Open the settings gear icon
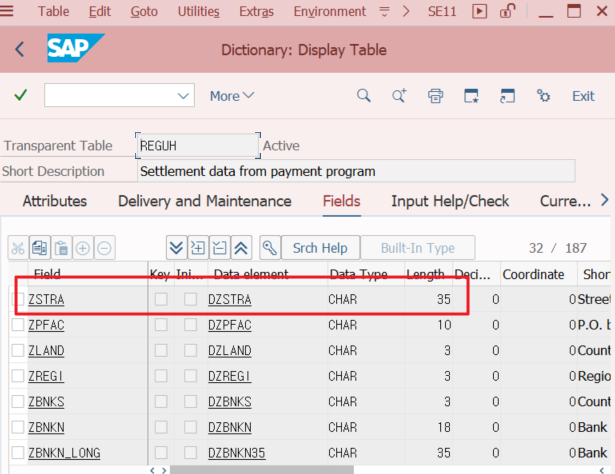615x474 pixels. (544, 96)
